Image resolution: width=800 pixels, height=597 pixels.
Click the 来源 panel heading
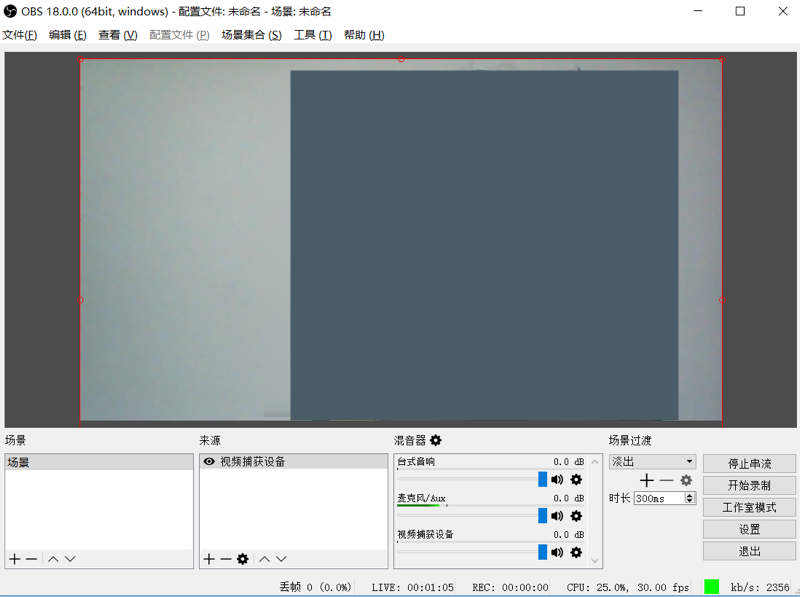(210, 440)
